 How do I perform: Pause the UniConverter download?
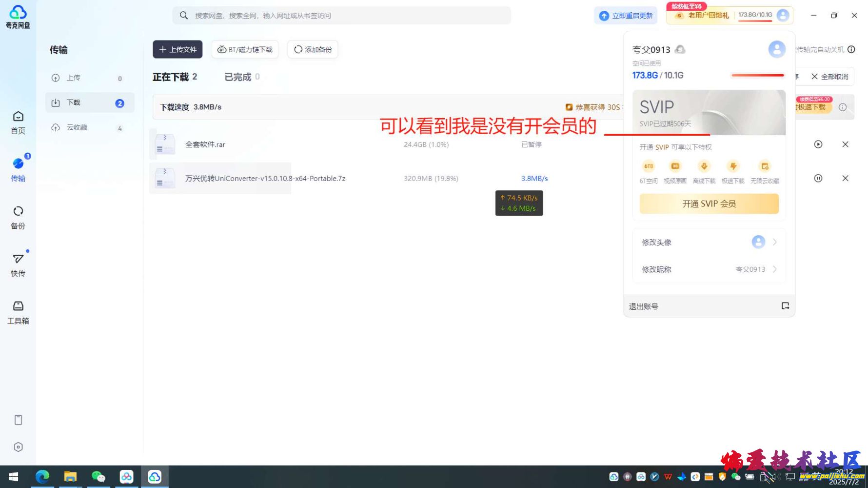[x=818, y=179]
